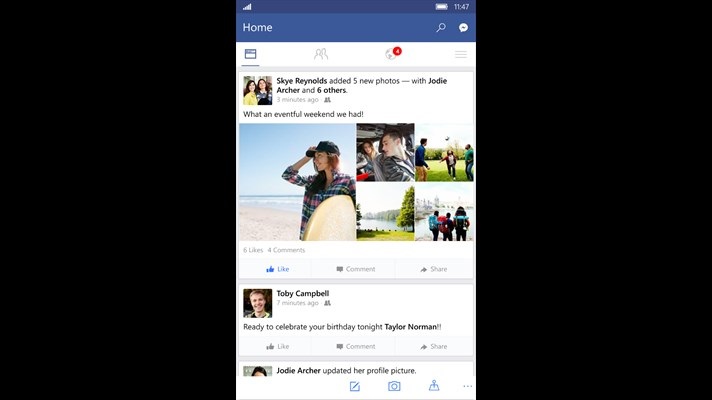This screenshot has width=712, height=400.
Task: Open the Notifications globe tab
Action: coord(393,54)
